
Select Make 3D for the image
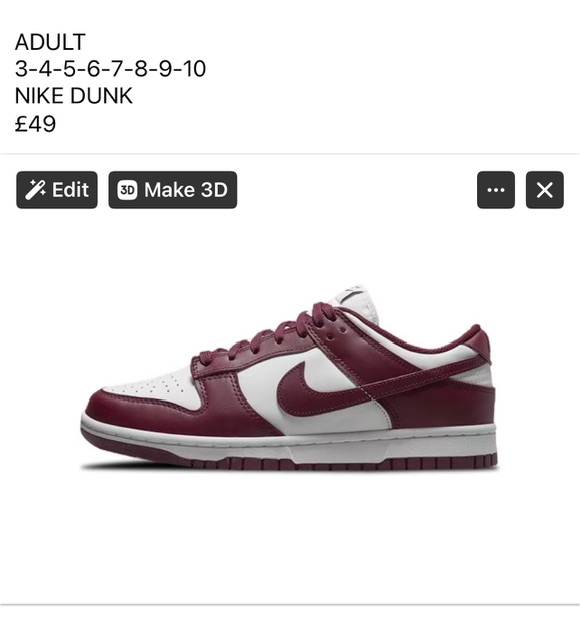173,190
